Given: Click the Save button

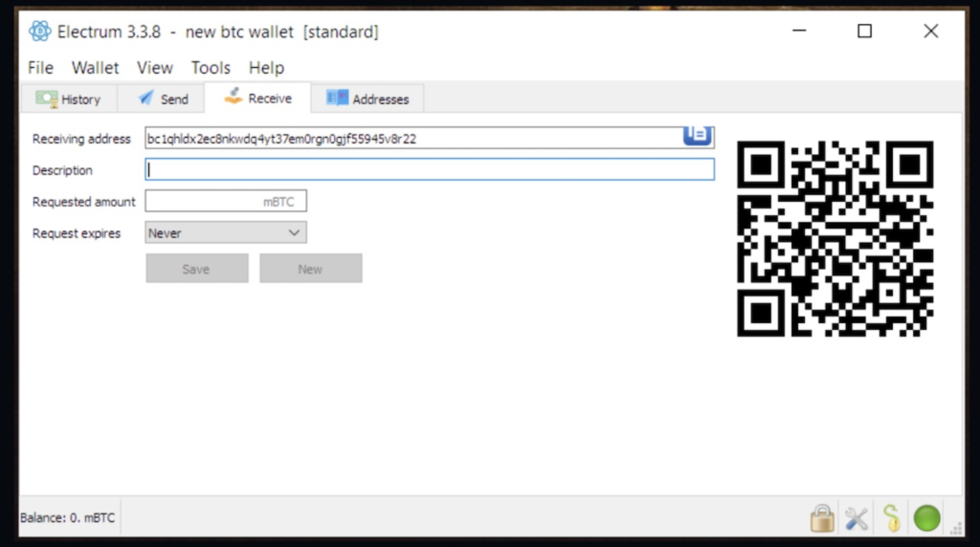Looking at the screenshot, I should [x=197, y=269].
